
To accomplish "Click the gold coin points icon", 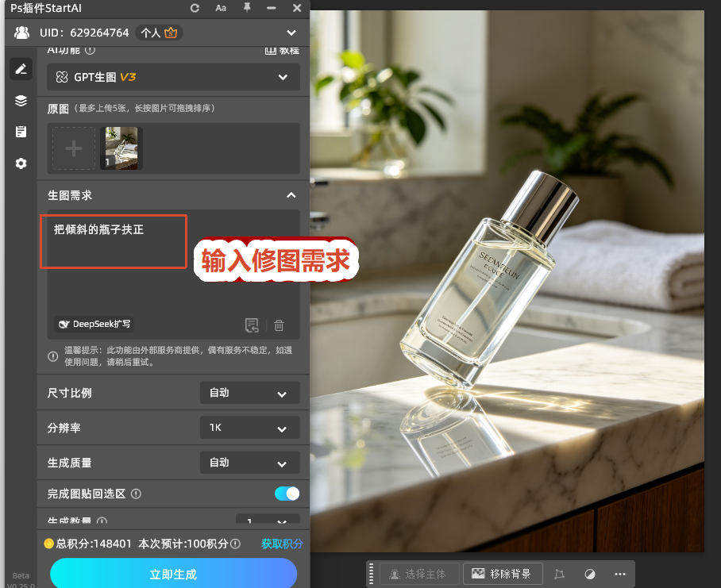I will 48,544.
